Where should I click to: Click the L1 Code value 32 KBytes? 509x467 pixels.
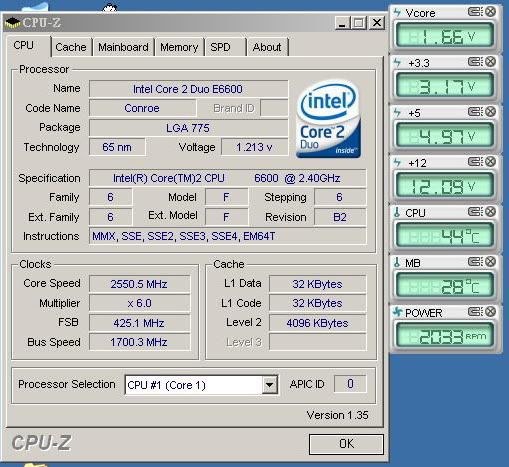317,303
